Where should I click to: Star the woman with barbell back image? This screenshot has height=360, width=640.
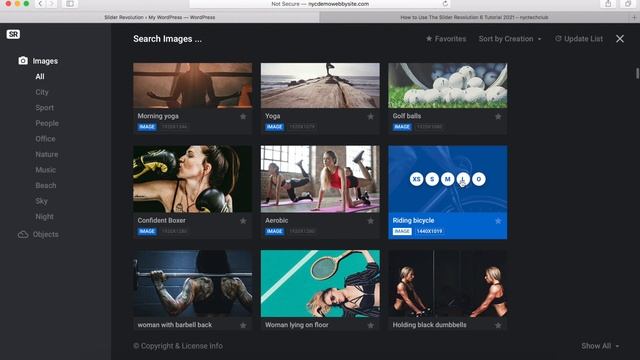tap(243, 325)
